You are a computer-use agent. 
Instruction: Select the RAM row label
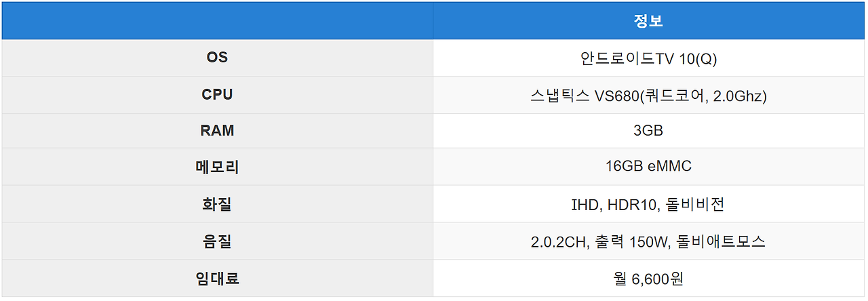tap(217, 131)
